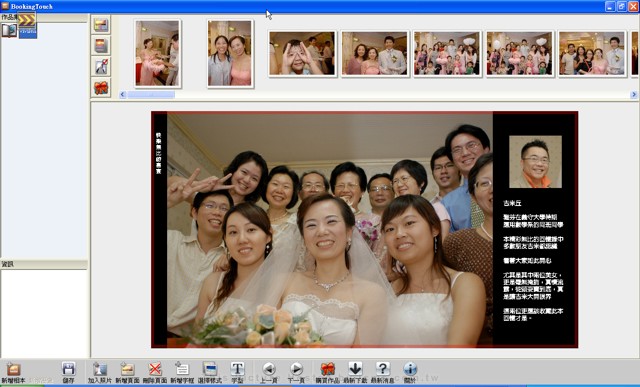This screenshot has height=387, width=640.
Task: Open the 關於 info icon
Action: click(x=410, y=369)
